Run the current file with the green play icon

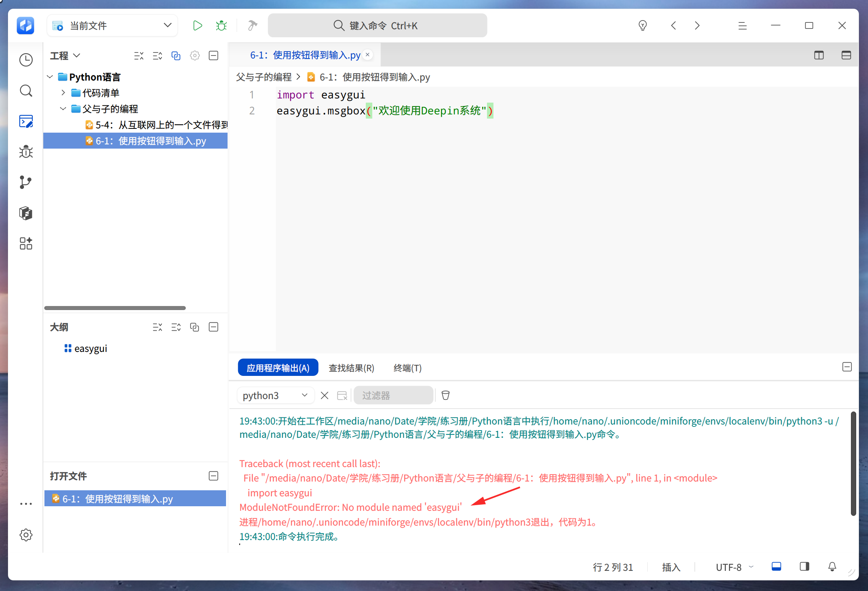[x=197, y=26]
